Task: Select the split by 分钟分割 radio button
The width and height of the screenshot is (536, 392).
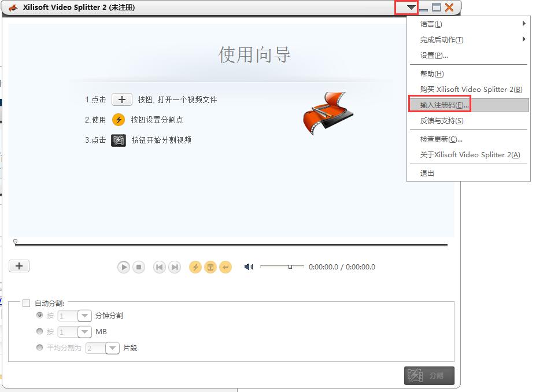Action: tap(40, 315)
